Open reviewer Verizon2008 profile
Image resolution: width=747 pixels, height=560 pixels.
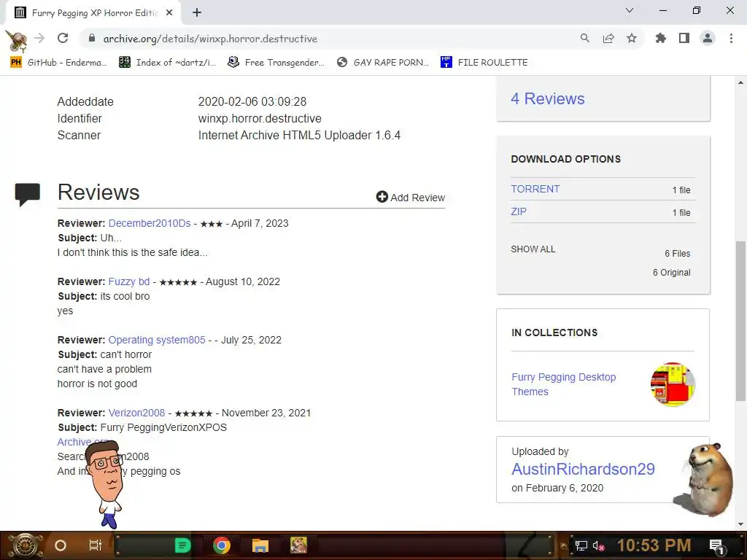pos(136,413)
